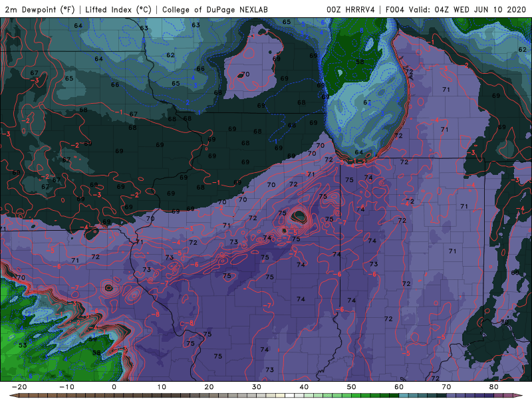Click the "80" color scale label
532x399 pixels.
click(x=494, y=387)
